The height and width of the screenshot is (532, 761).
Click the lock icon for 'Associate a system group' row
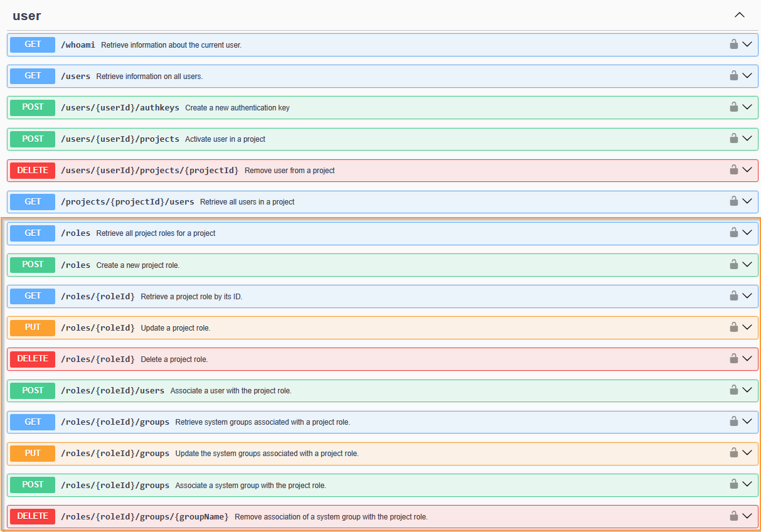point(733,484)
